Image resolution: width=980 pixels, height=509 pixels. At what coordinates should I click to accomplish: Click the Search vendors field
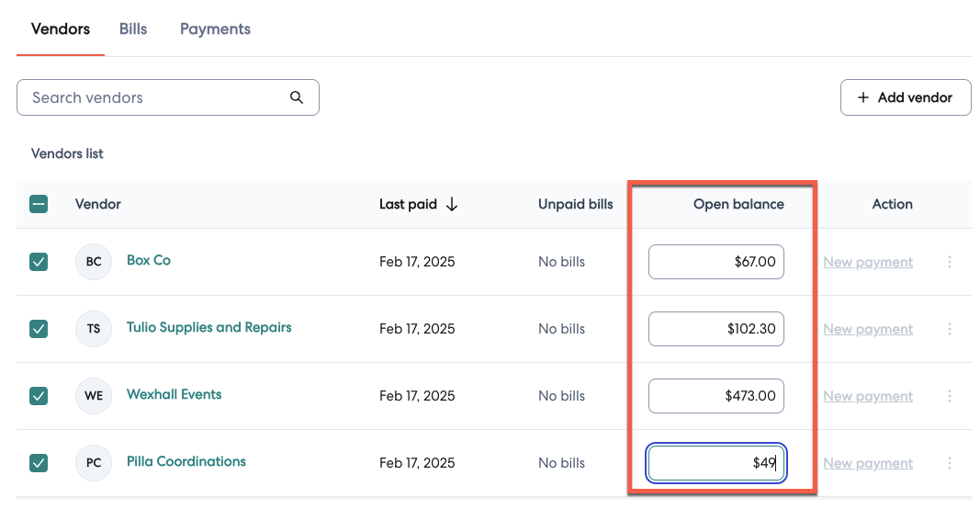[x=156, y=97]
